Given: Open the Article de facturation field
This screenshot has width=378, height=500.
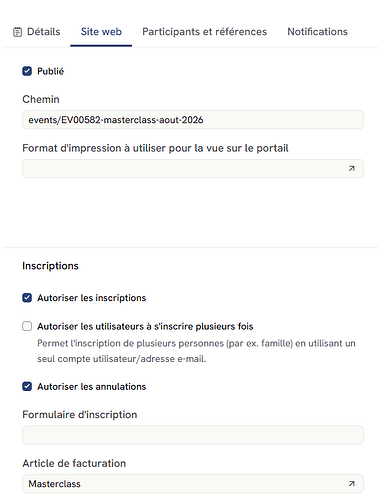Looking at the screenshot, I should point(193,484).
